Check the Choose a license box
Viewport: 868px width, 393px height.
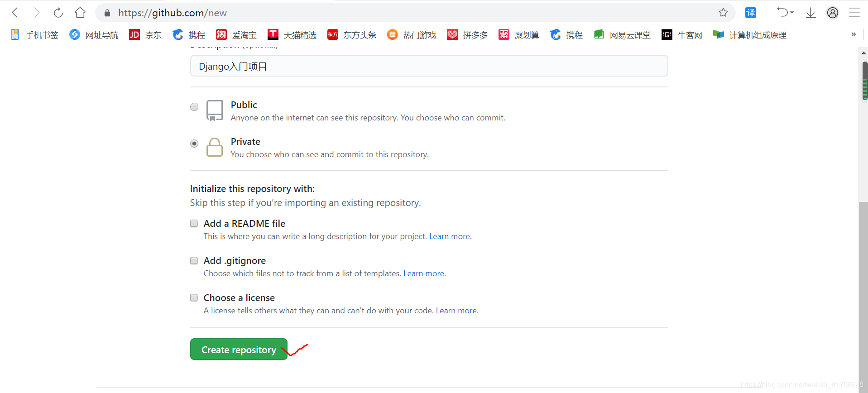click(x=194, y=297)
